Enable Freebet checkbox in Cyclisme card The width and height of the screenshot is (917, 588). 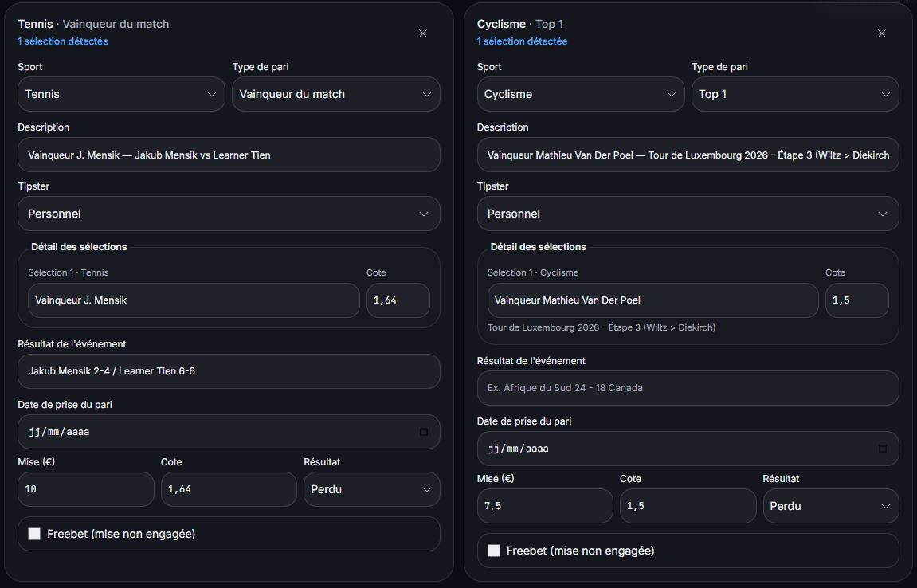point(494,551)
